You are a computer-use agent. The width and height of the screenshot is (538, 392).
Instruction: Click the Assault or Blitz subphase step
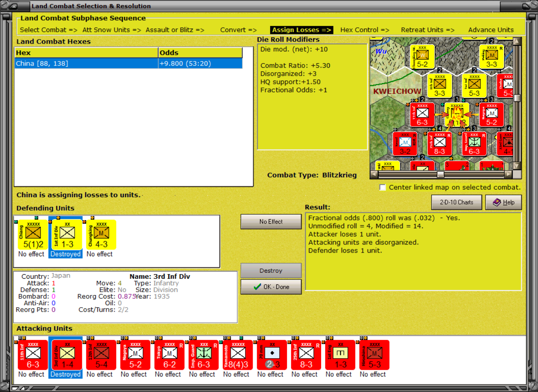click(x=175, y=30)
